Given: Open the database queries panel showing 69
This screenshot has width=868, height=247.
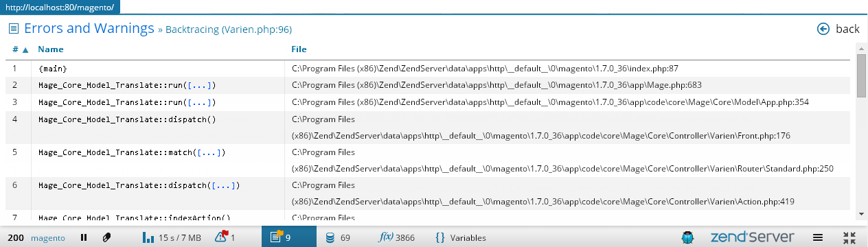Looking at the screenshot, I should pos(337,237).
